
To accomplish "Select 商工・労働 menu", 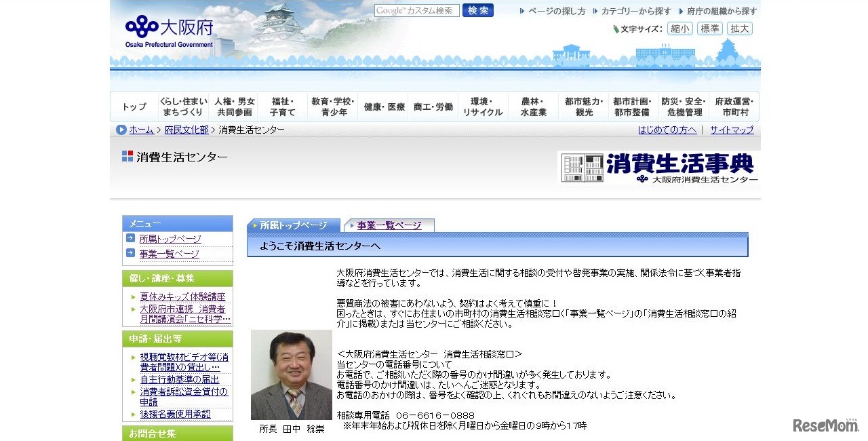I will (x=433, y=107).
